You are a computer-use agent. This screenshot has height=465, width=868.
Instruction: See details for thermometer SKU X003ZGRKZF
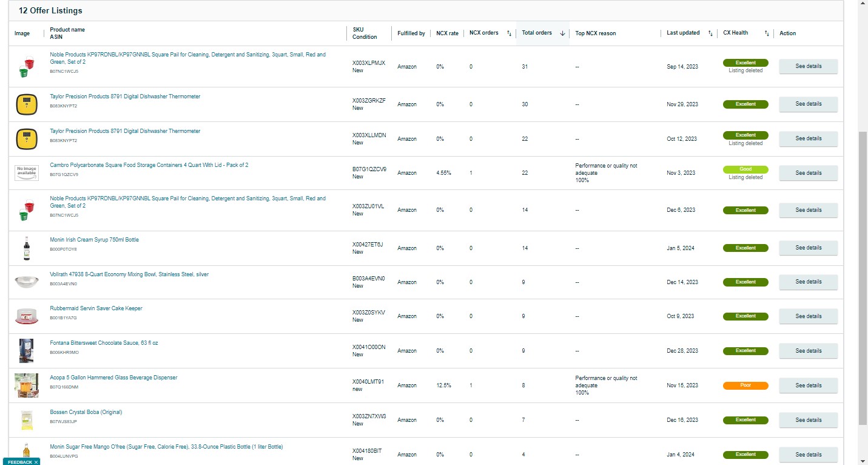coord(808,104)
